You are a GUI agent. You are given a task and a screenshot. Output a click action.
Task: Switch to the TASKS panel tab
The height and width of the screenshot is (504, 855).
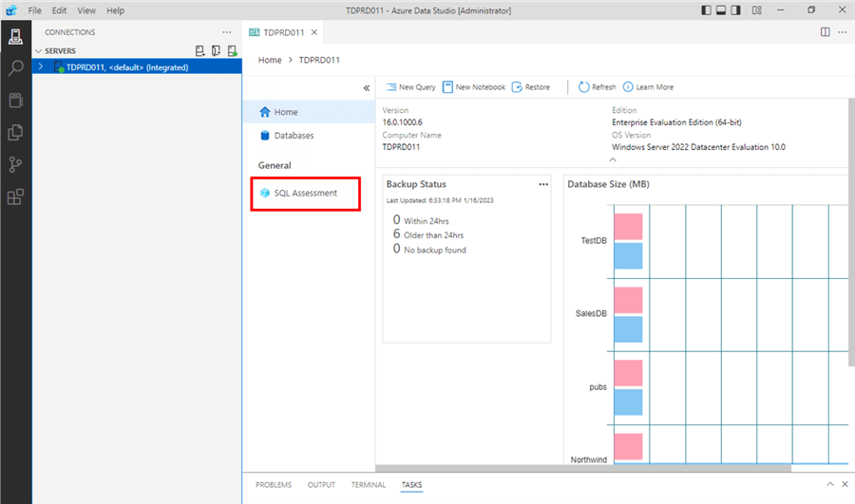click(x=411, y=484)
